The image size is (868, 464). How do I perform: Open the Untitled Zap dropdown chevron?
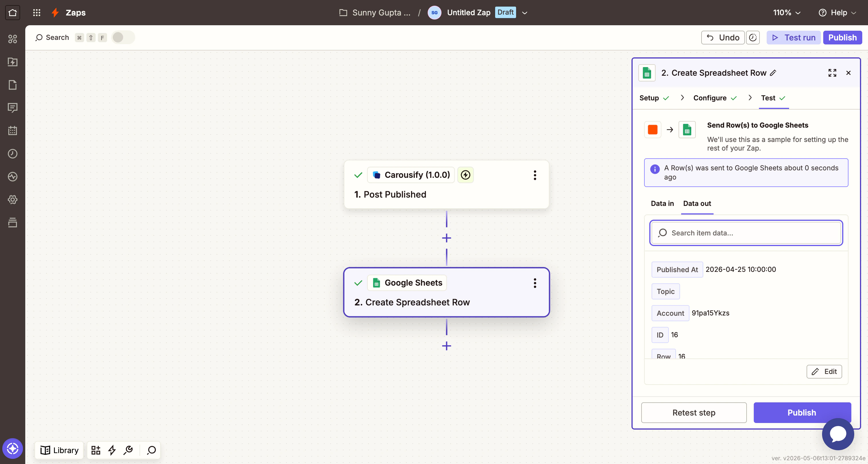coord(524,13)
